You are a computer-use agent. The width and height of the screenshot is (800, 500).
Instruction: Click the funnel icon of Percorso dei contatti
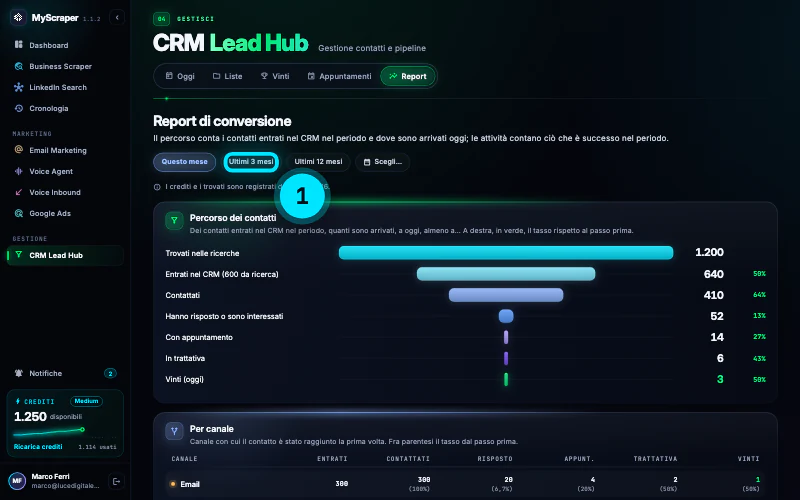(x=174, y=220)
